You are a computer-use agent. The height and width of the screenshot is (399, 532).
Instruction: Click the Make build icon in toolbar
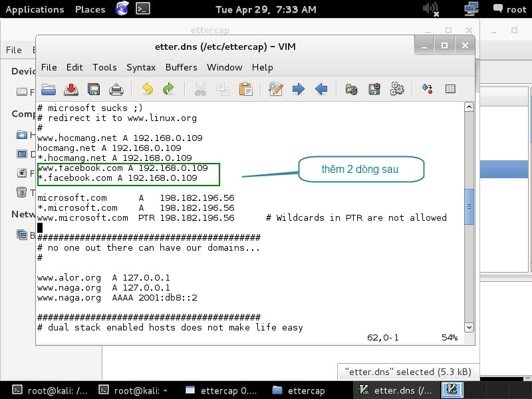(x=428, y=89)
